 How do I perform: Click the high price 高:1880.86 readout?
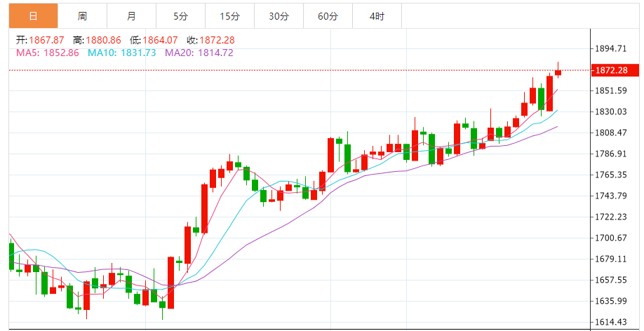point(97,40)
